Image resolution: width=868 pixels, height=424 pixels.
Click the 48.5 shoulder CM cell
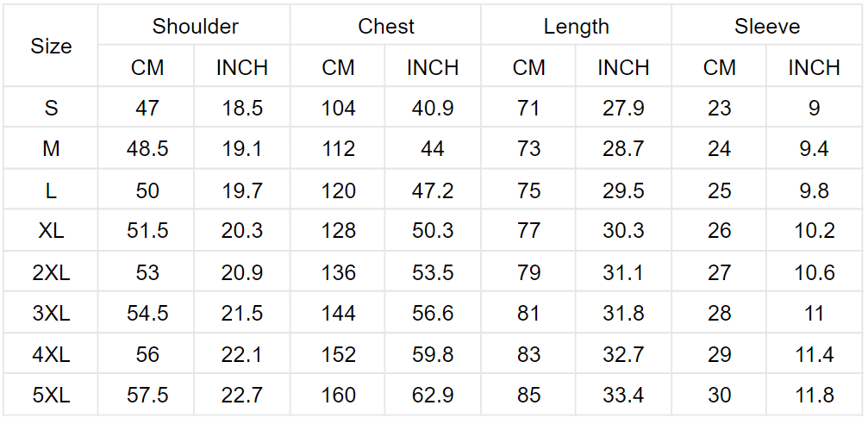[147, 148]
